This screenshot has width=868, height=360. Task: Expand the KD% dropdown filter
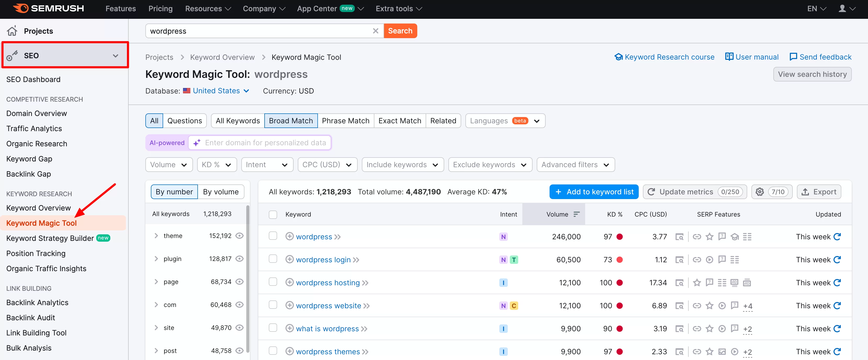(217, 164)
